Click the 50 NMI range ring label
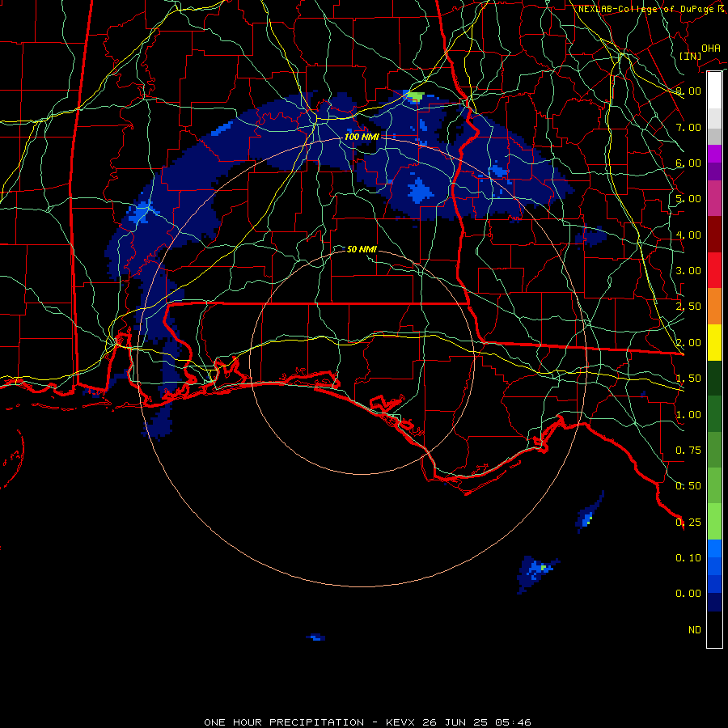The width and height of the screenshot is (728, 728). point(362,249)
